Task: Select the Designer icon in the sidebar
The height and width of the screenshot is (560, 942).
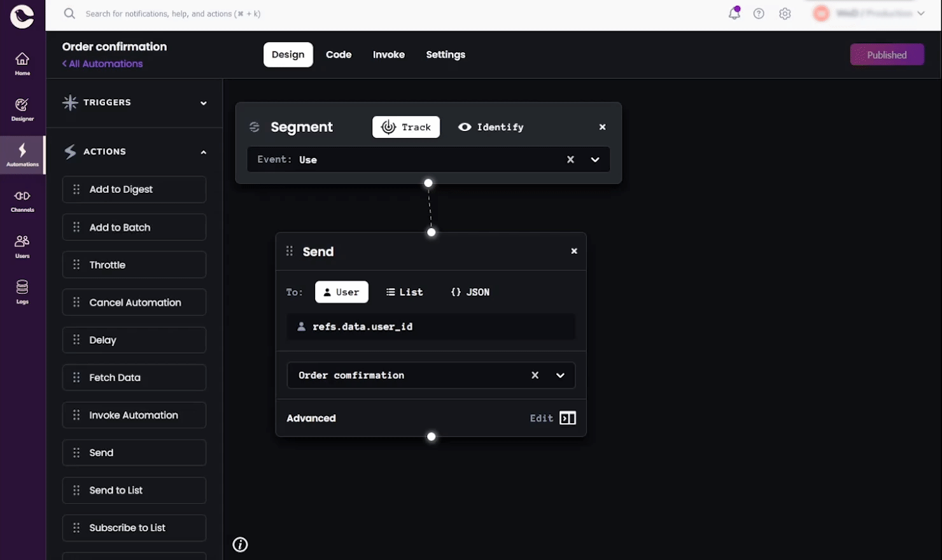Action: [22, 108]
